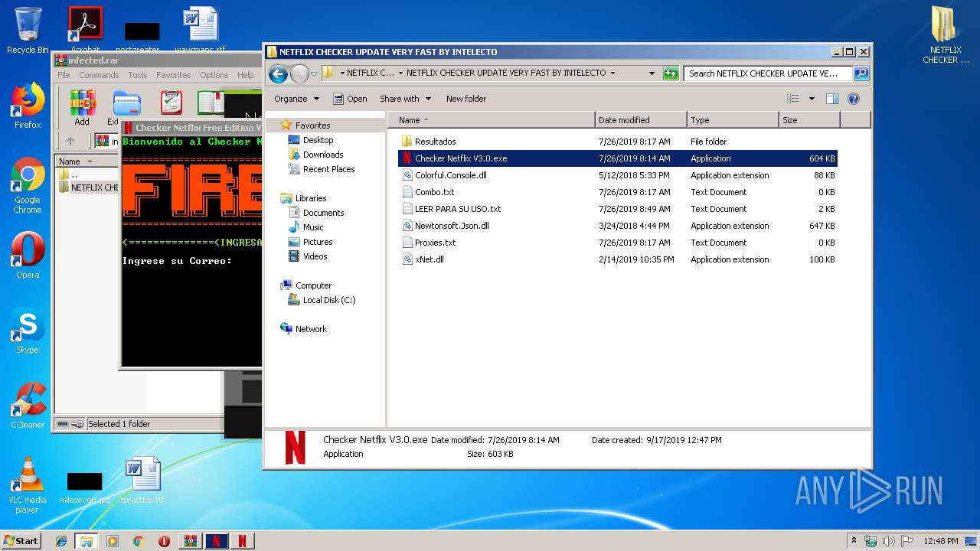Sort by Type column header
The image size is (980, 551).
click(733, 120)
